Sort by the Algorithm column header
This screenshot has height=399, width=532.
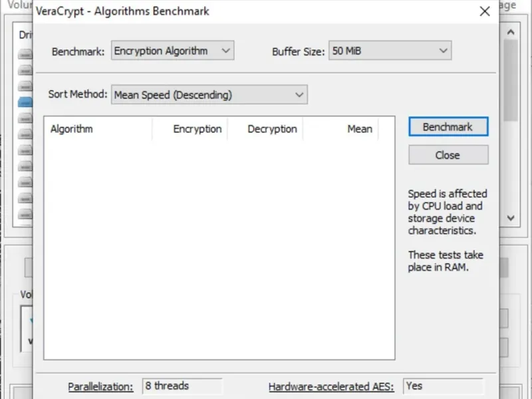pyautogui.click(x=98, y=129)
